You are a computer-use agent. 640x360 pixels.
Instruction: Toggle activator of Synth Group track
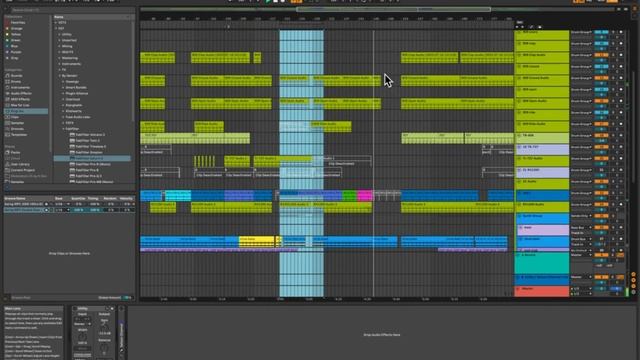(601, 216)
